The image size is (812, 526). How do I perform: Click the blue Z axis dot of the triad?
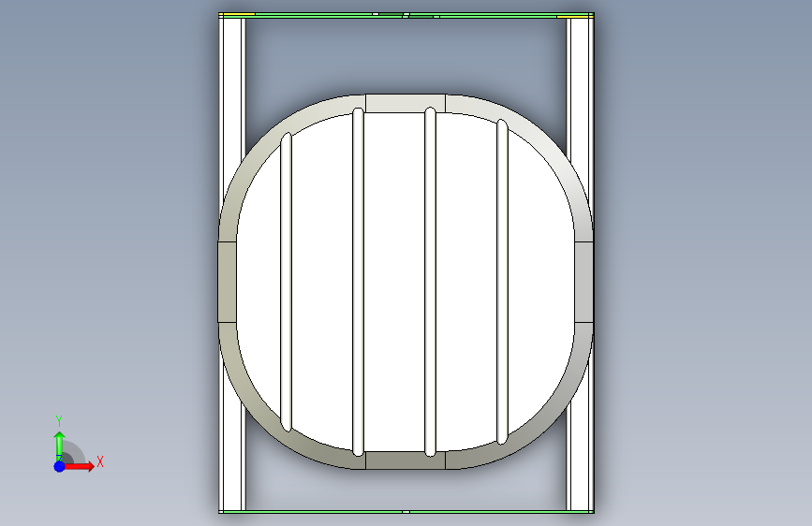60,466
